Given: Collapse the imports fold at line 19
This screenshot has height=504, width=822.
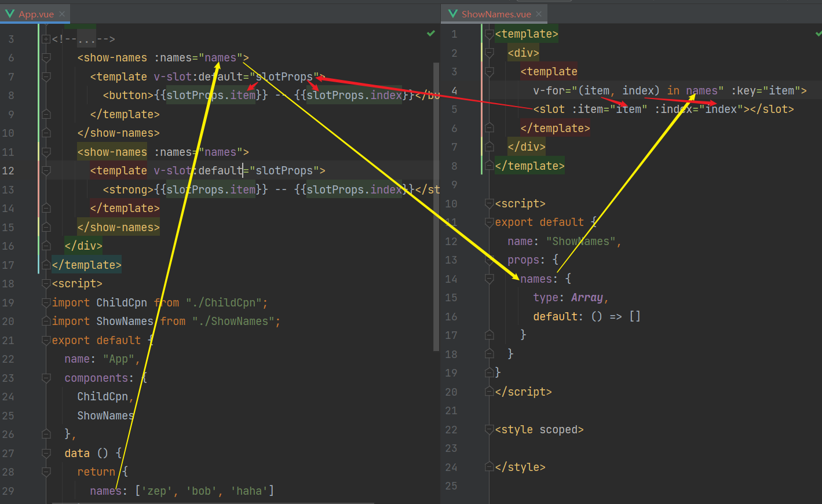Looking at the screenshot, I should click(x=46, y=302).
